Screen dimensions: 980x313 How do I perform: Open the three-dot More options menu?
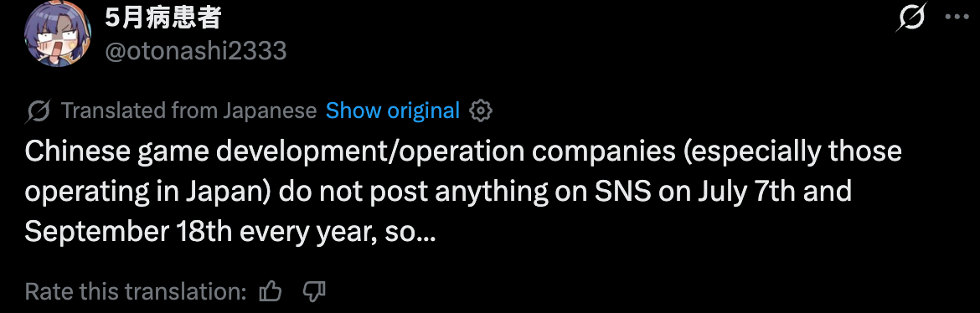coord(956,18)
